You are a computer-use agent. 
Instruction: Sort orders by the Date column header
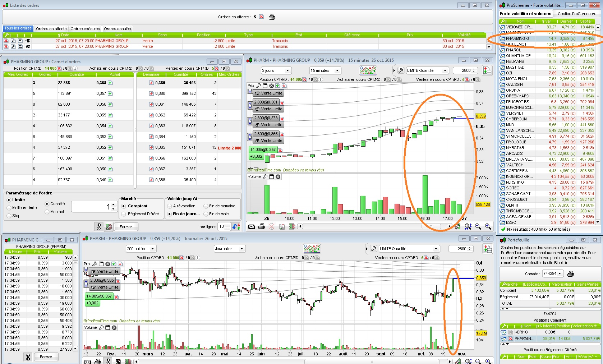[x=63, y=35]
